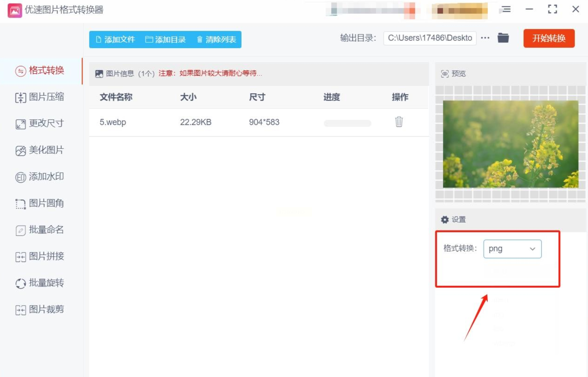Click the 批量旋转 label text
The image size is (588, 377).
(46, 283)
